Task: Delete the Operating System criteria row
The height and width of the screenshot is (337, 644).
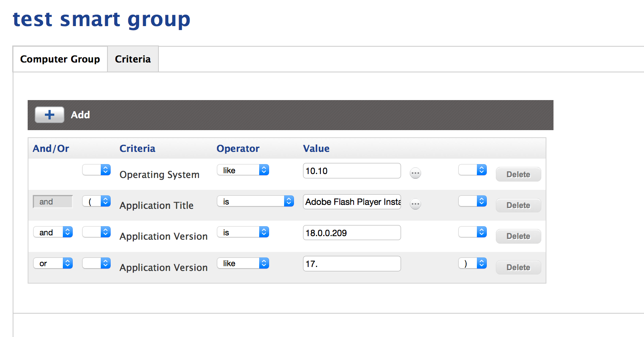Action: [x=518, y=174]
